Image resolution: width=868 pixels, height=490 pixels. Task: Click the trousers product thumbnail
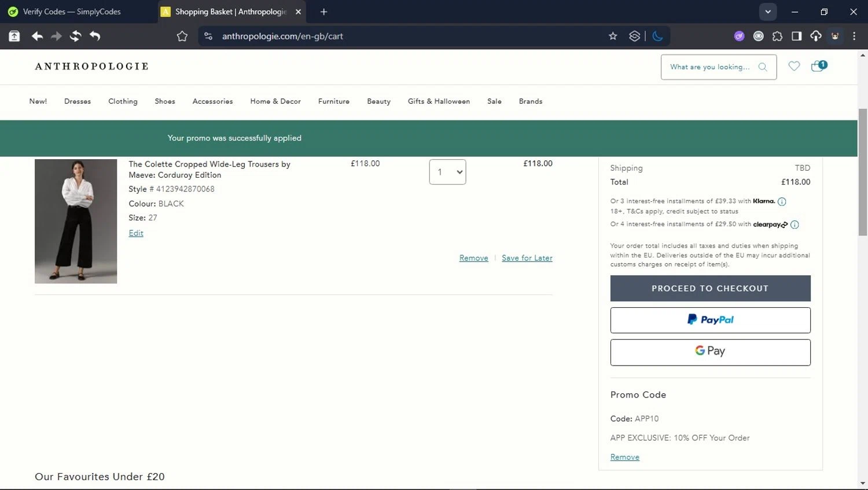click(76, 222)
